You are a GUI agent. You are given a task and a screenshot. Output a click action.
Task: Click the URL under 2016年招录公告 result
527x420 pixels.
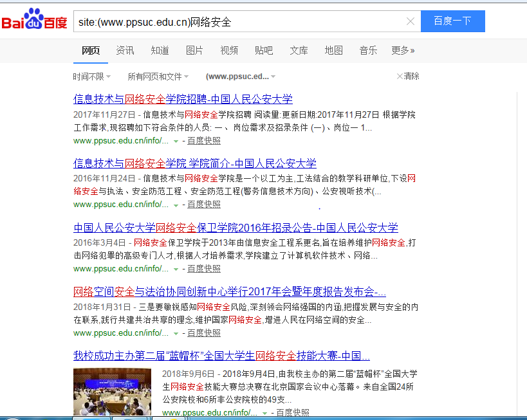pos(121,269)
